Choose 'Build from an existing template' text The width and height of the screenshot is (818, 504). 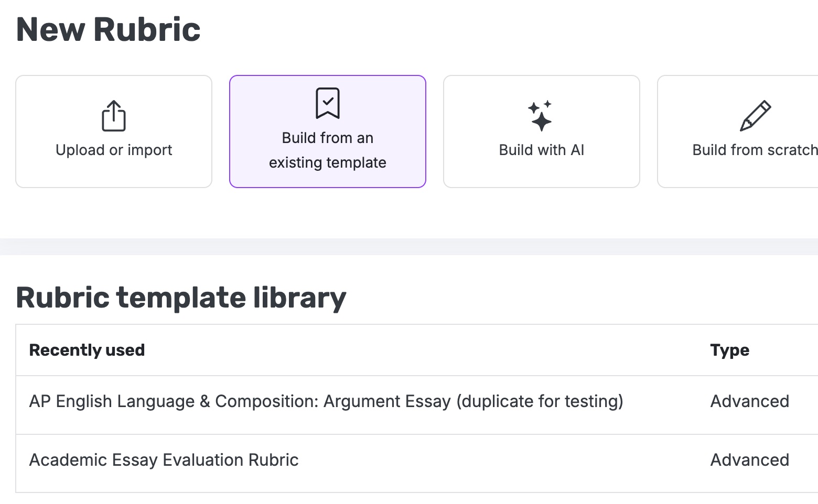(328, 150)
